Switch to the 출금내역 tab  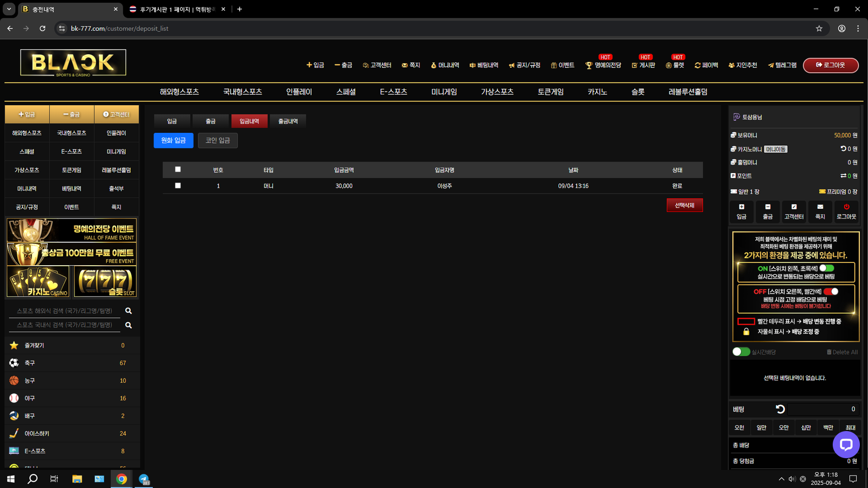coord(288,121)
